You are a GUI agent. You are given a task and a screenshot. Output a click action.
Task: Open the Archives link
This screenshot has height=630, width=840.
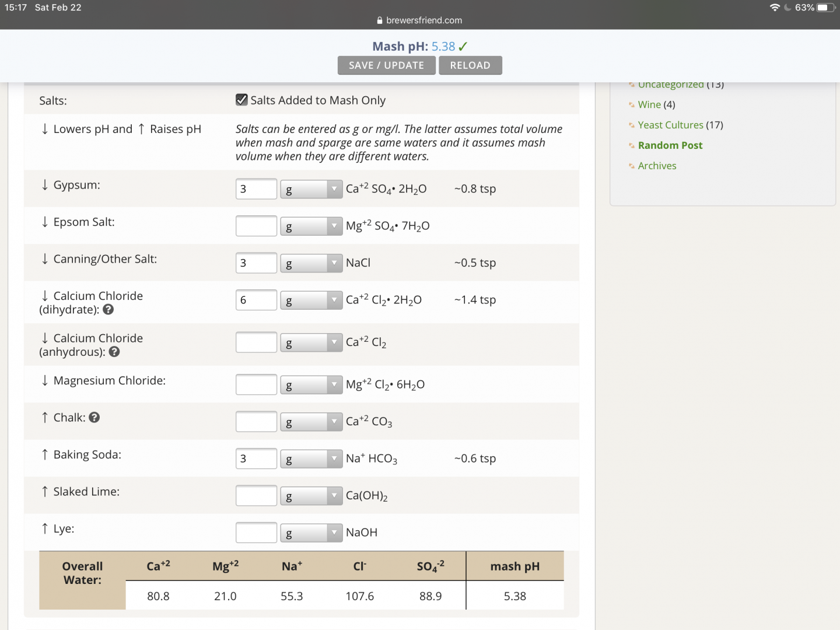pyautogui.click(x=657, y=166)
